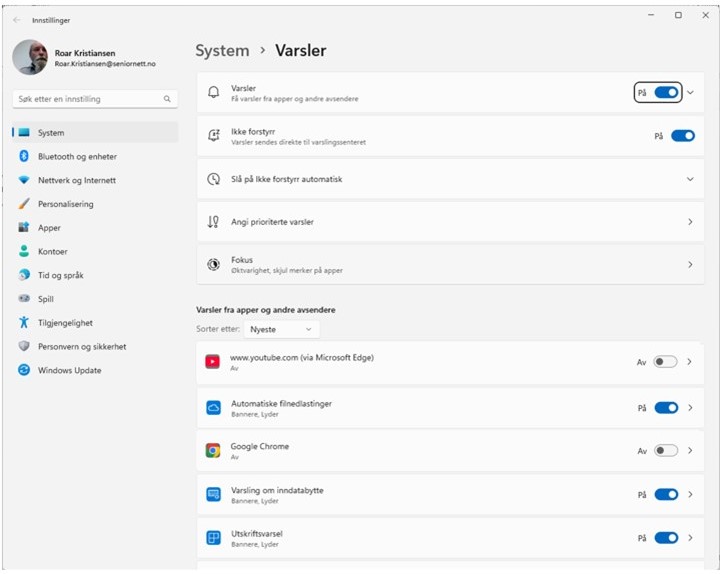Image resolution: width=723 pixels, height=574 pixels.
Task: Enable notifications for Google Chrome
Action: coord(665,451)
